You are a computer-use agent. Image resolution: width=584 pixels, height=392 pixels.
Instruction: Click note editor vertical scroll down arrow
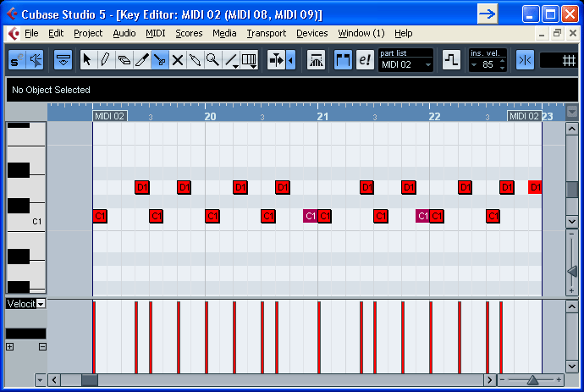tap(572, 221)
